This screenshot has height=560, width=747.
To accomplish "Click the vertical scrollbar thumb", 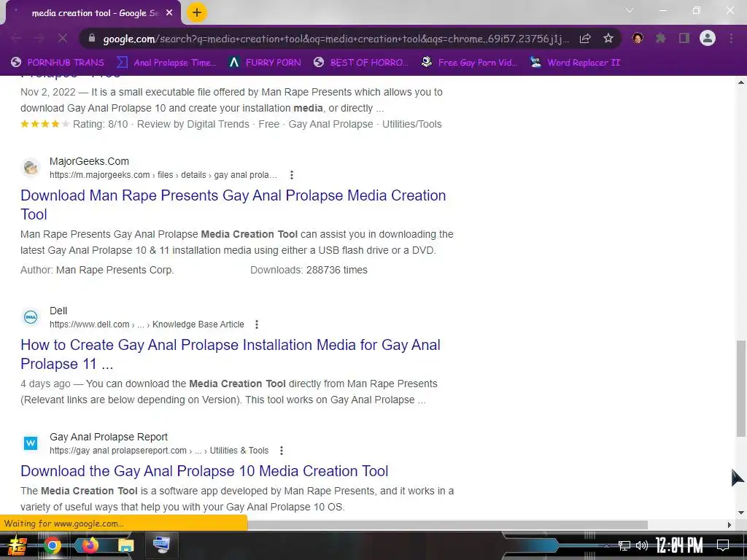I will click(741, 388).
